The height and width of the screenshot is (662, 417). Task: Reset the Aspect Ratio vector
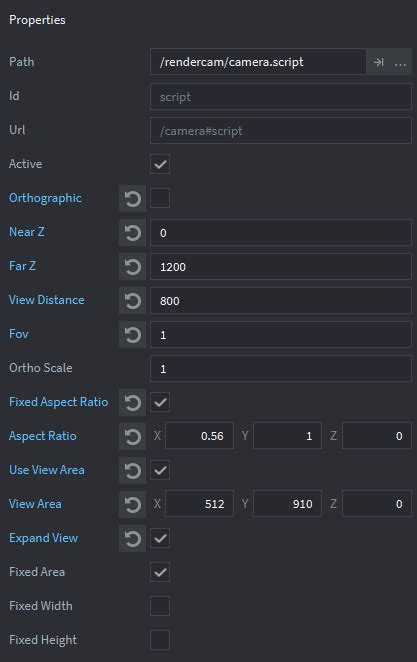pos(133,437)
